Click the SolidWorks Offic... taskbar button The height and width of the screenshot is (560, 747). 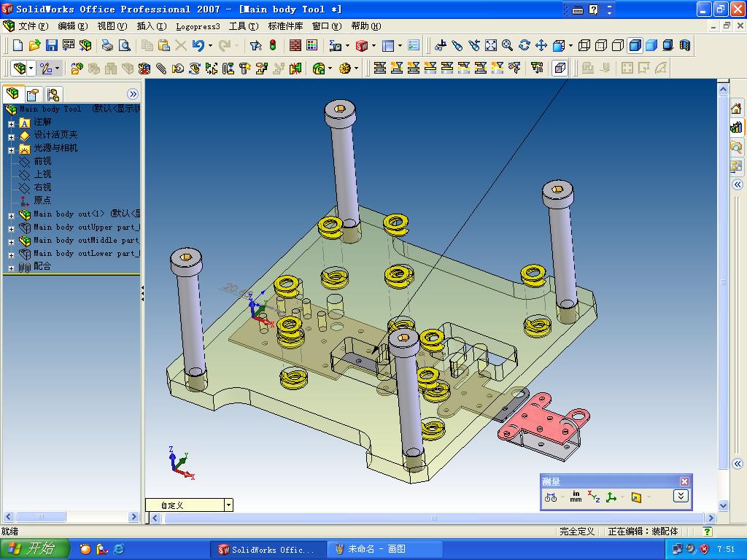(268, 549)
